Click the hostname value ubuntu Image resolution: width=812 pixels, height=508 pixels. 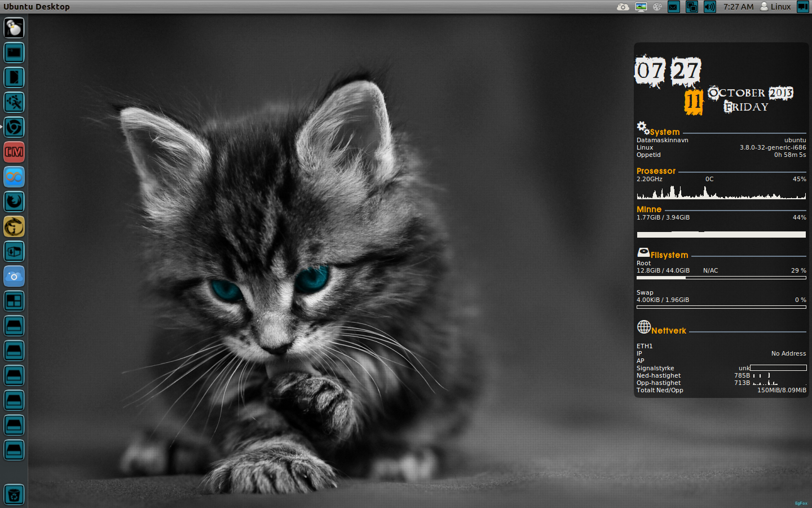click(x=795, y=140)
